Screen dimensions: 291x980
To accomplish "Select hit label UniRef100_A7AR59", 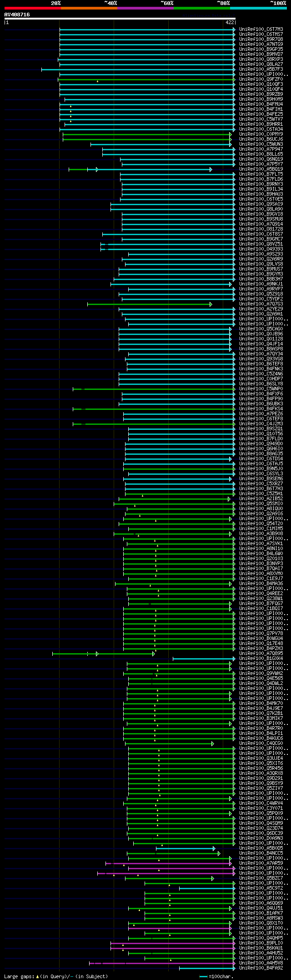I will point(261,863).
